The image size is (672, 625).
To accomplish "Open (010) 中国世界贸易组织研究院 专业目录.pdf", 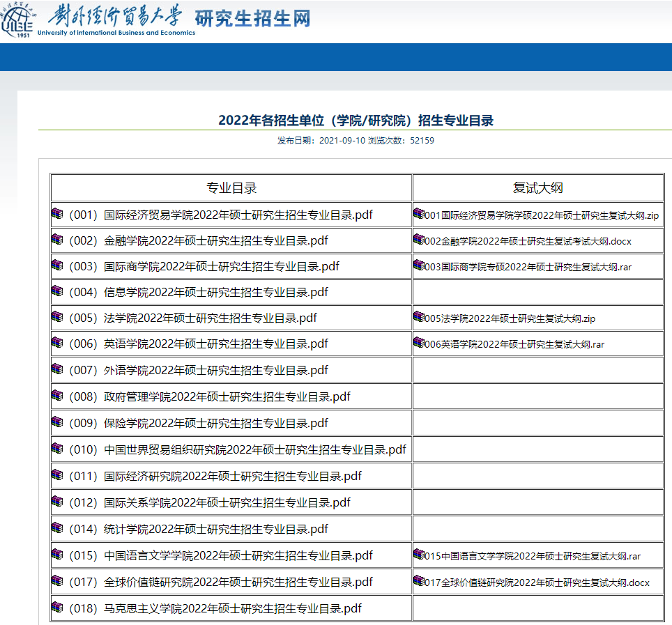I will point(238,450).
